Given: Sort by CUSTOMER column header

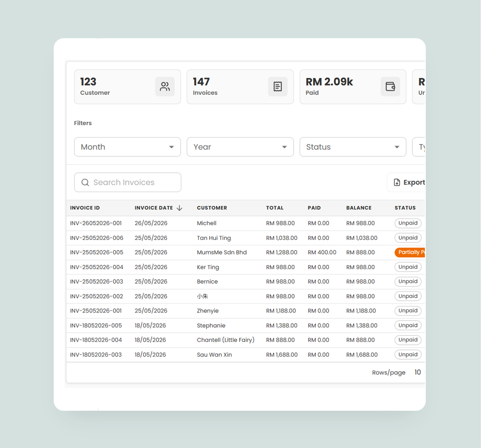Looking at the screenshot, I should click(212, 208).
